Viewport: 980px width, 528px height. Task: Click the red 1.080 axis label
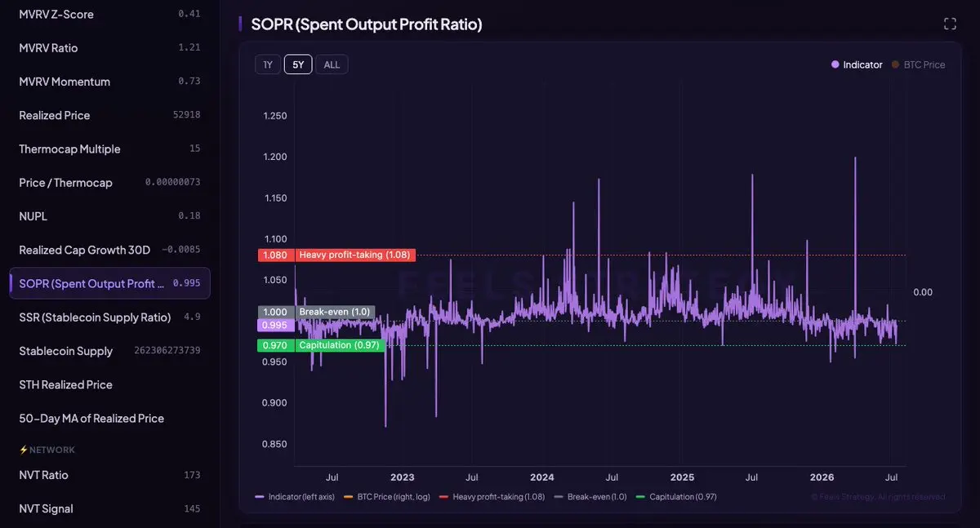coord(275,255)
